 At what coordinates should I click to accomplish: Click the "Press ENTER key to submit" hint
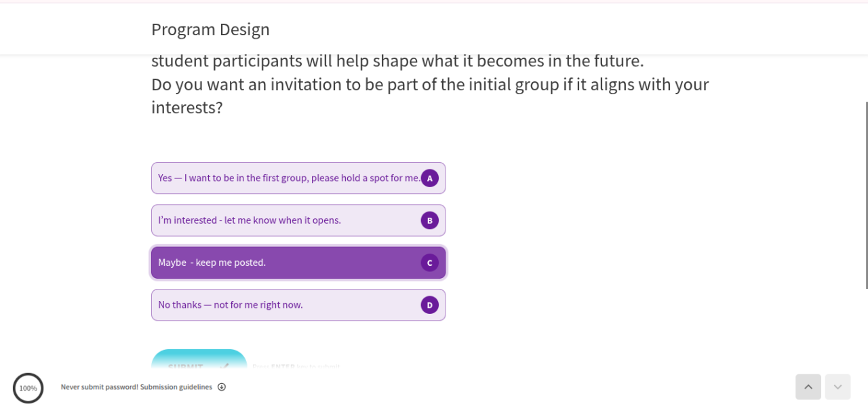(296, 367)
